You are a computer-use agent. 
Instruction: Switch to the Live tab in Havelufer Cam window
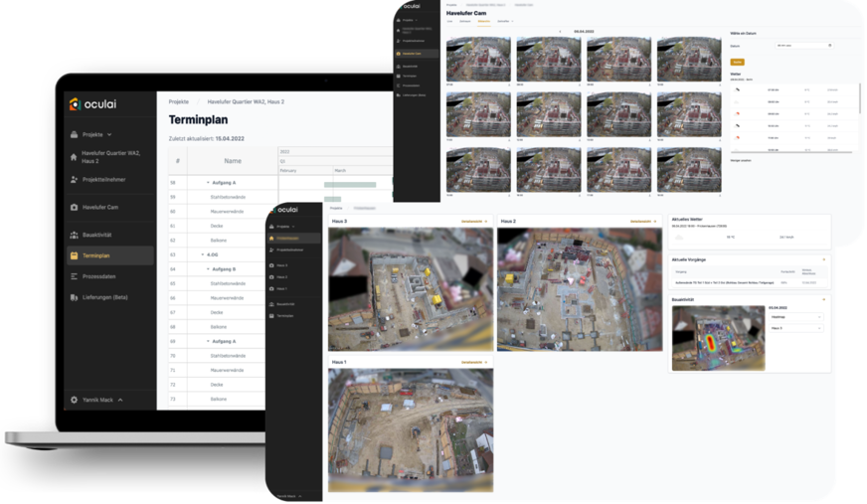pos(449,22)
